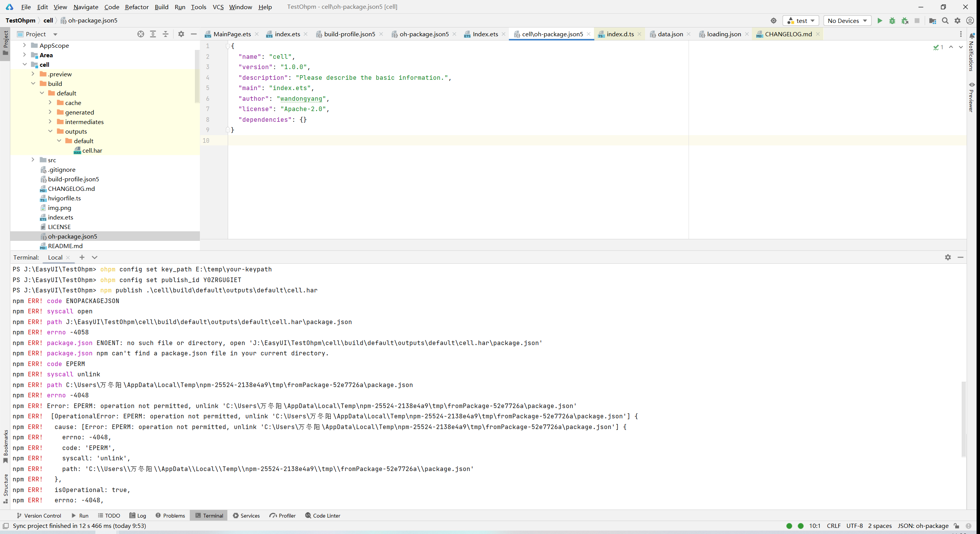980x534 pixels.
Task: Open the Previewer side panel
Action: 972,97
